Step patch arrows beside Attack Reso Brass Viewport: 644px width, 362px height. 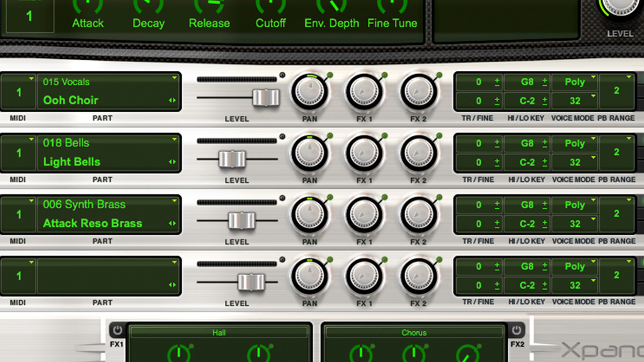172,224
